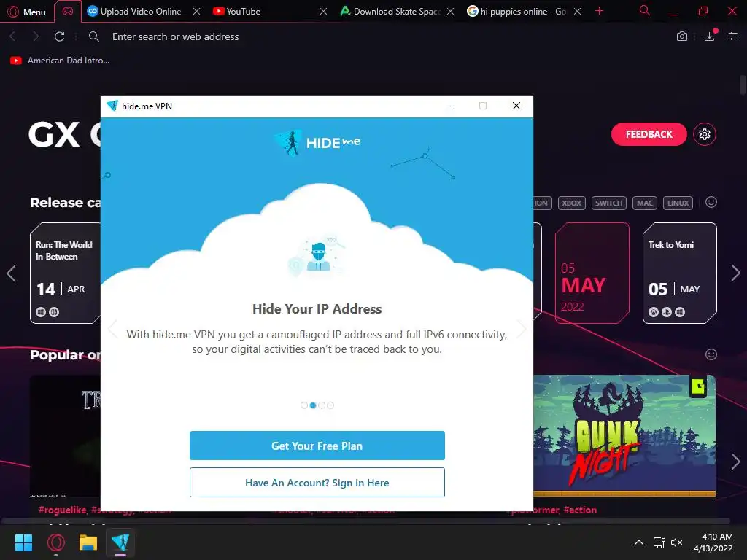Close the Upload Video Online tab
The image size is (747, 560).
(196, 12)
